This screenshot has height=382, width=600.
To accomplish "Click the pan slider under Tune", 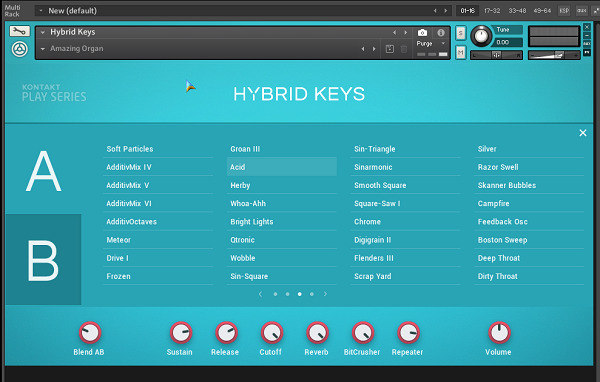I will click(x=496, y=55).
